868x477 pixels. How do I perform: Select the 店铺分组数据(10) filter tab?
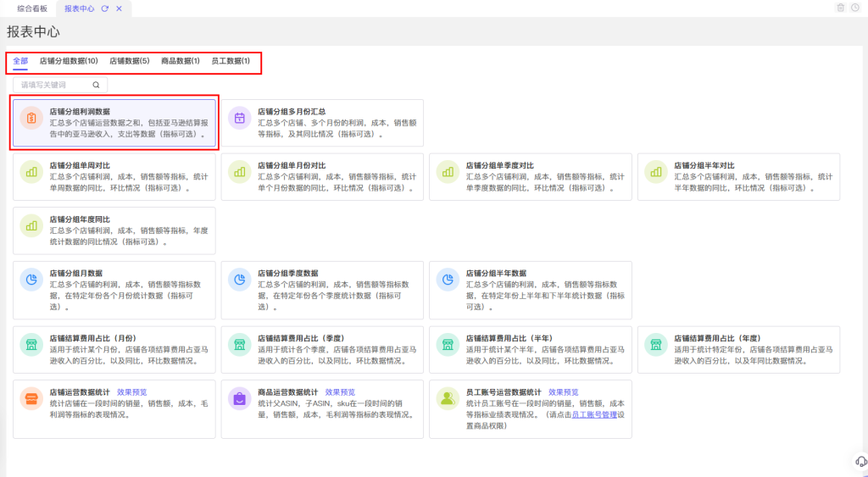(x=69, y=61)
